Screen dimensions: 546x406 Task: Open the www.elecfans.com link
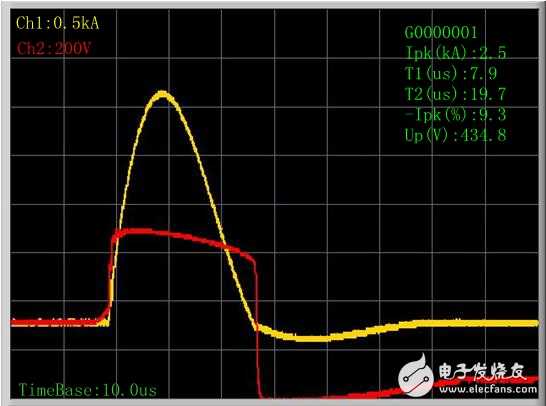point(488,389)
